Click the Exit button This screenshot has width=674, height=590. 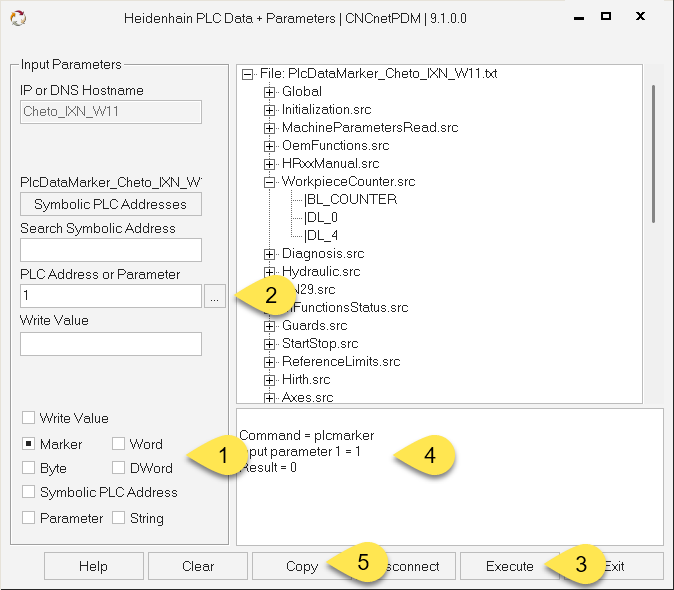click(x=615, y=566)
